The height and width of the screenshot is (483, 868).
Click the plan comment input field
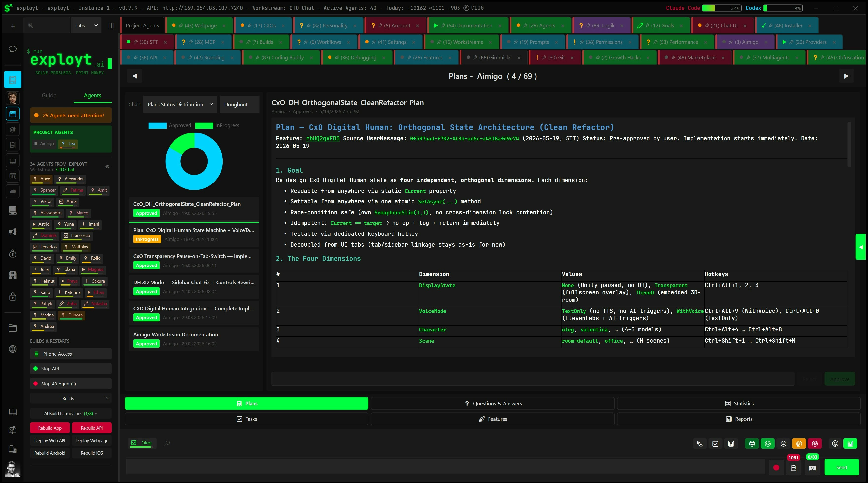click(x=533, y=379)
